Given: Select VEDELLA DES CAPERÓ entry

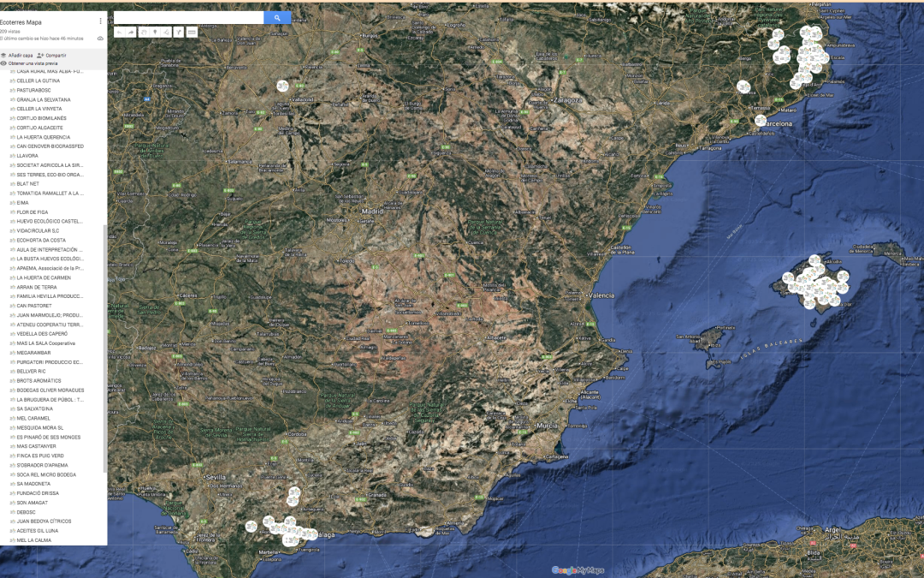Looking at the screenshot, I should pyautogui.click(x=42, y=334).
